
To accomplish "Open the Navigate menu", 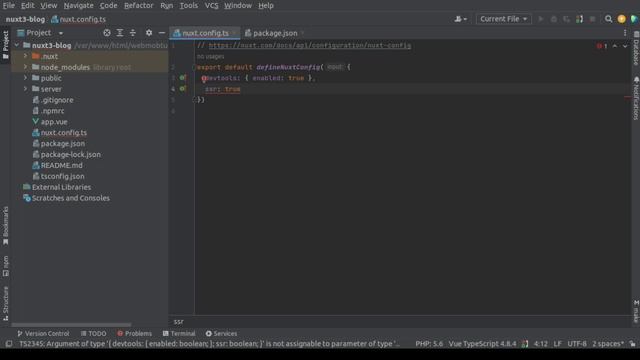I will [78, 6].
